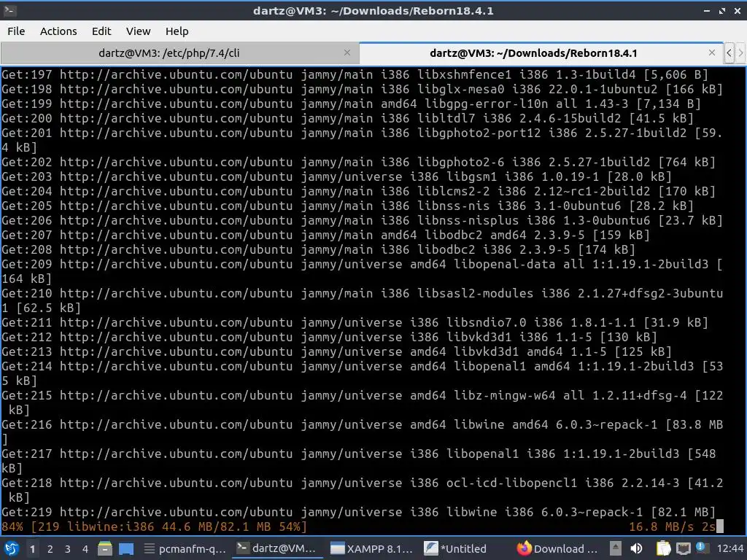Open the Help menu
747x560 pixels.
177,31
